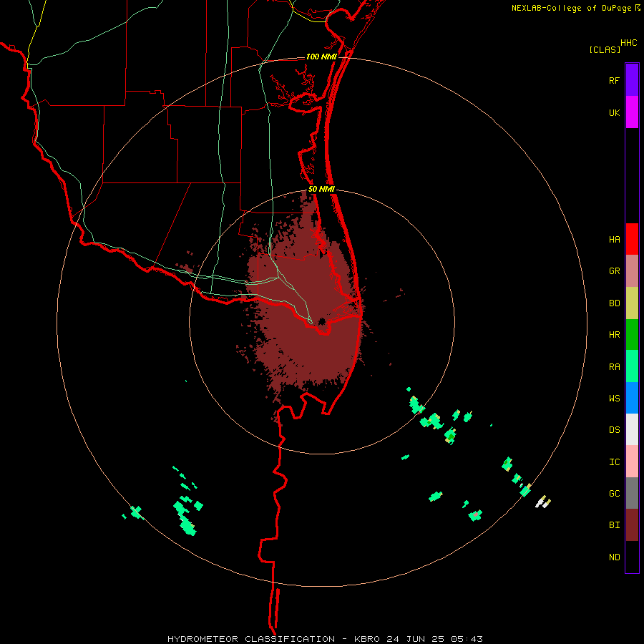Viewport: 644px width, 644px height.
Task: Click the 'HA' legend label
Action: [614, 240]
